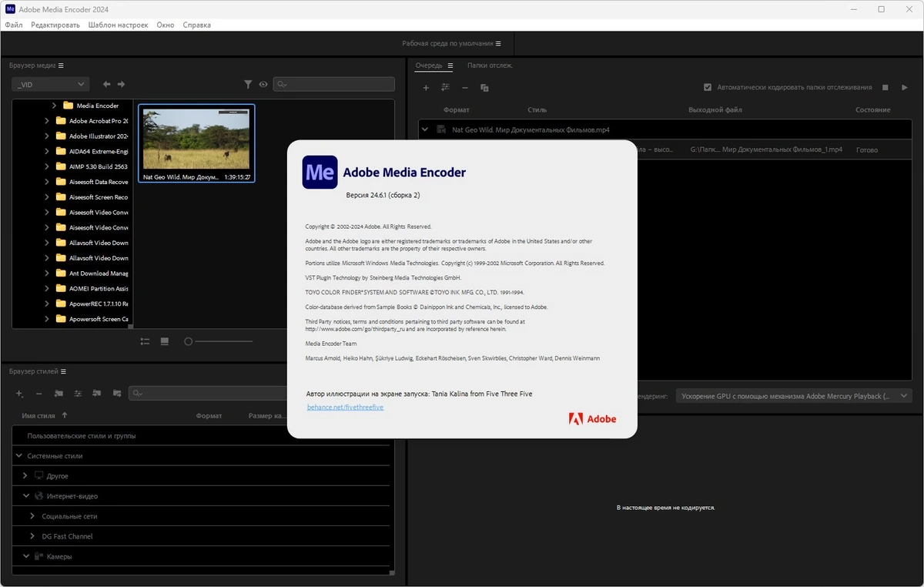Click the Готово status cell
Image resolution: width=924 pixels, height=587 pixels.
(867, 150)
